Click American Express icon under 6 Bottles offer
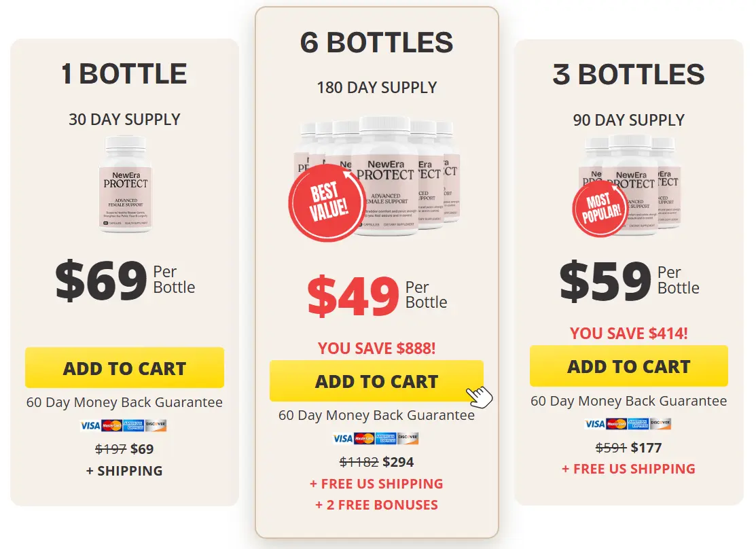This screenshot has height=549, width=756. point(386,438)
